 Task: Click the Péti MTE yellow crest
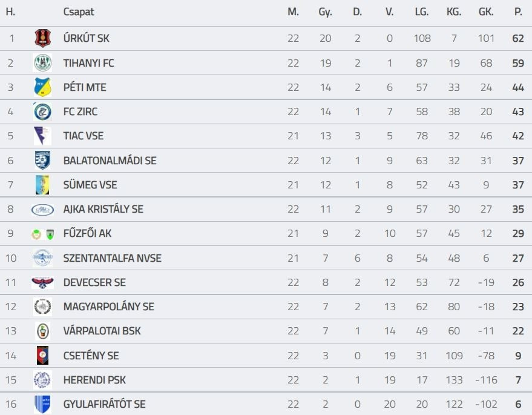click(x=42, y=87)
